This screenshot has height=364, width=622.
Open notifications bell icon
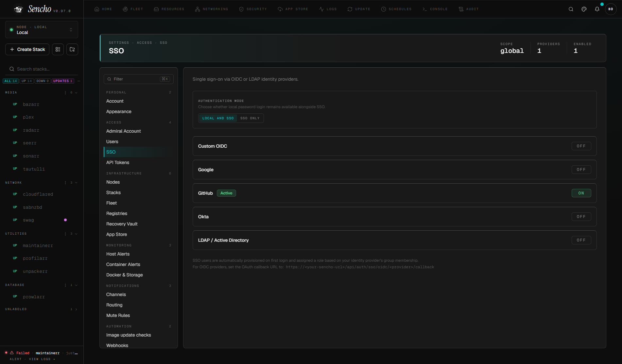click(x=597, y=9)
